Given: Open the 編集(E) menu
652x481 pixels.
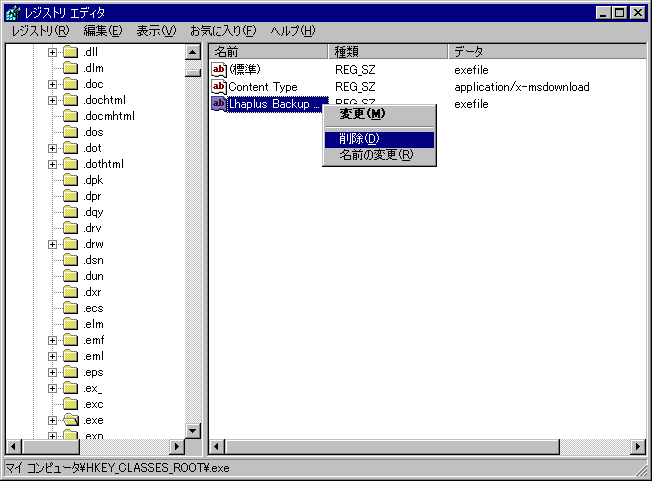Looking at the screenshot, I should 103,31.
